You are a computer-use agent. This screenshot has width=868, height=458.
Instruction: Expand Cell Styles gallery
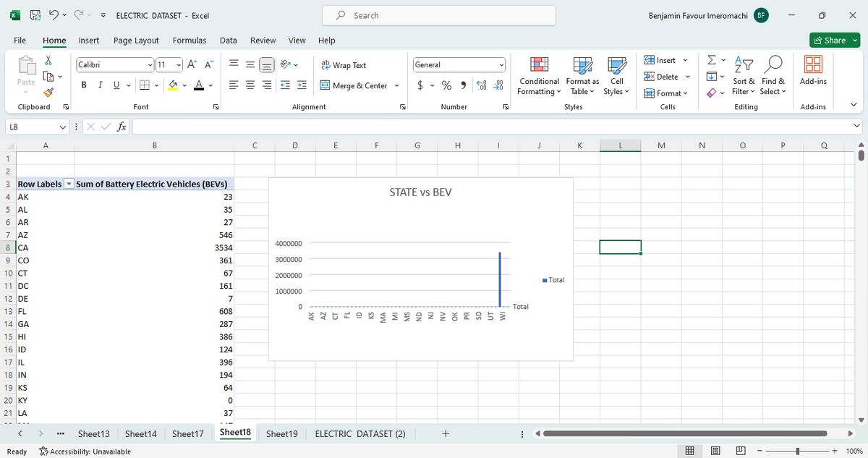click(x=616, y=77)
